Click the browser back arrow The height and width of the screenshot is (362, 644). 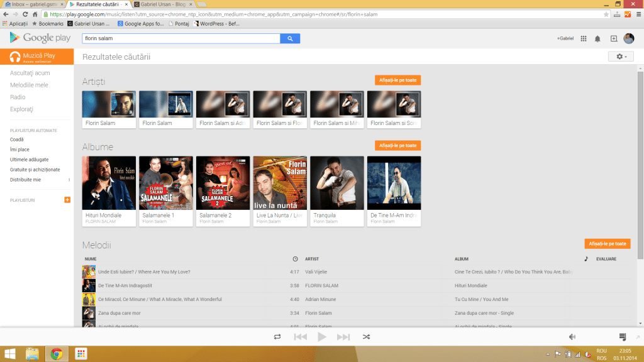[6, 14]
